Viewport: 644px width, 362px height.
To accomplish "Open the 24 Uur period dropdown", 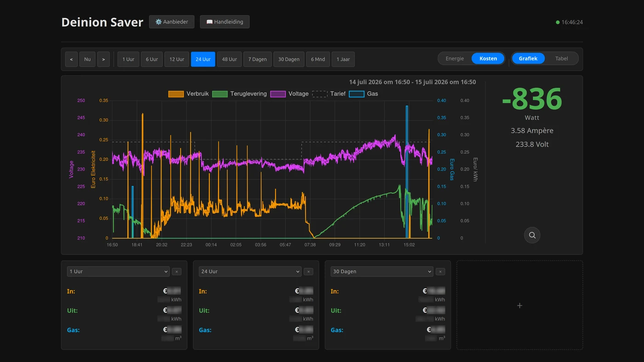I will coord(250,271).
